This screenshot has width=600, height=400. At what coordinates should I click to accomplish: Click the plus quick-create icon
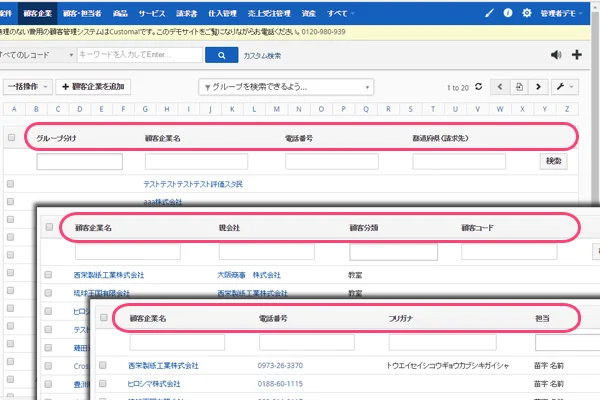click(x=575, y=55)
